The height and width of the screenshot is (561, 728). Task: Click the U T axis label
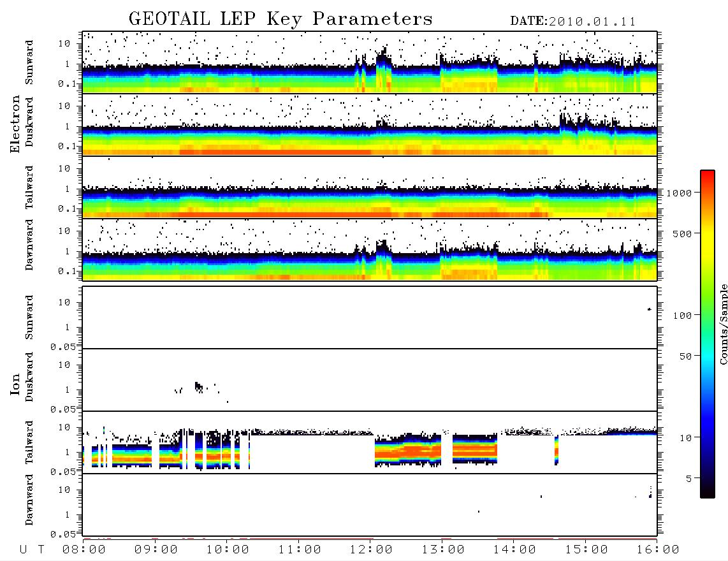tap(33, 550)
